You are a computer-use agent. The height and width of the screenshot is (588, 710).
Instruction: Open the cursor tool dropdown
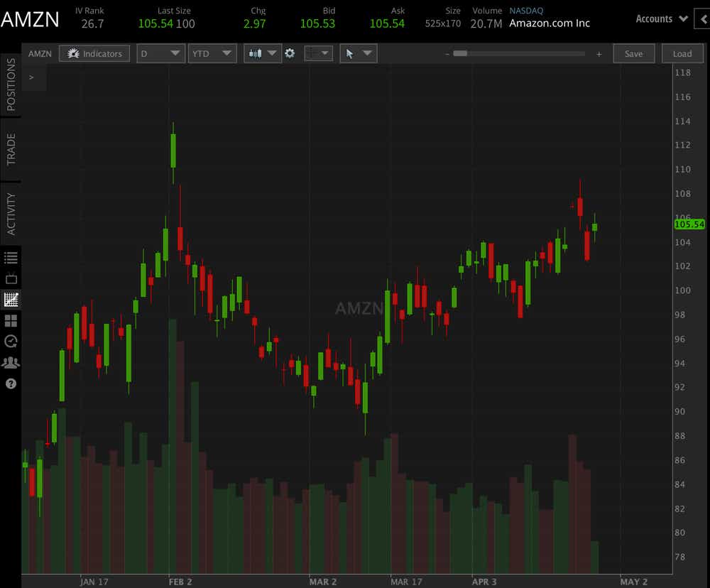point(359,53)
